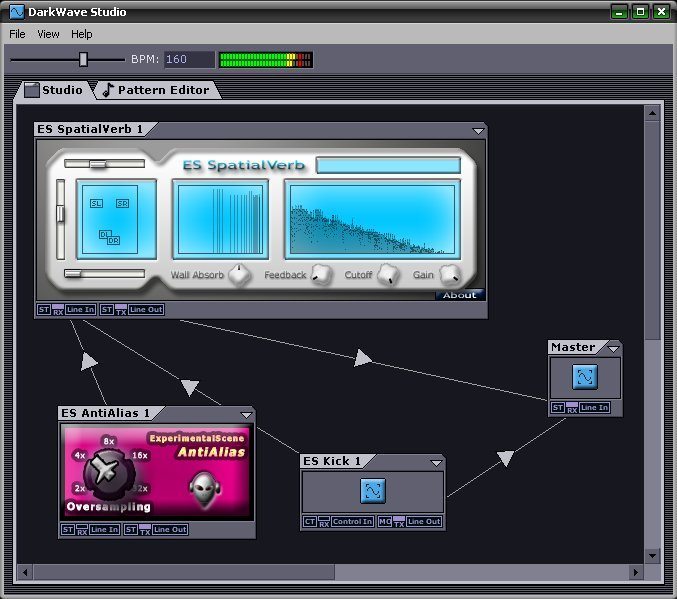This screenshot has width=677, height=599.
Task: Expand the ES SpatialVerb 1 module menu
Action: pos(478,130)
